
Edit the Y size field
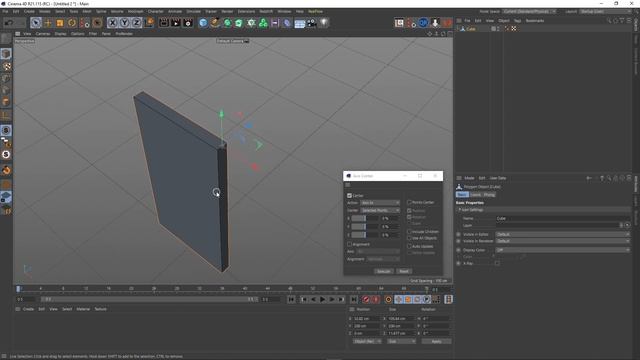(x=401, y=326)
